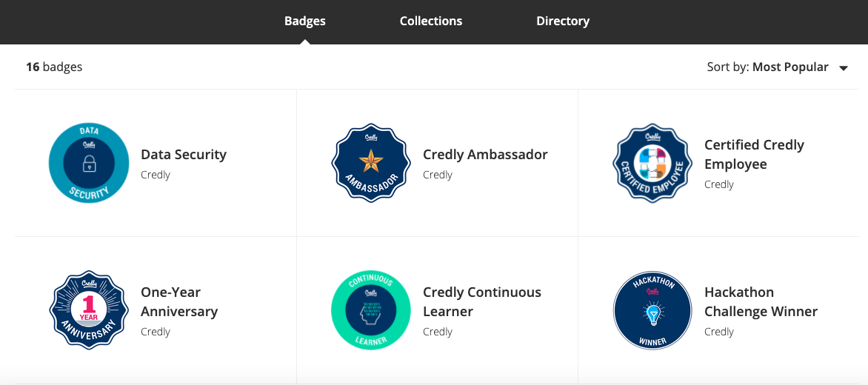Image resolution: width=868 pixels, height=385 pixels.
Task: Select the 1 Year Anniversary badge icon
Action: click(89, 310)
